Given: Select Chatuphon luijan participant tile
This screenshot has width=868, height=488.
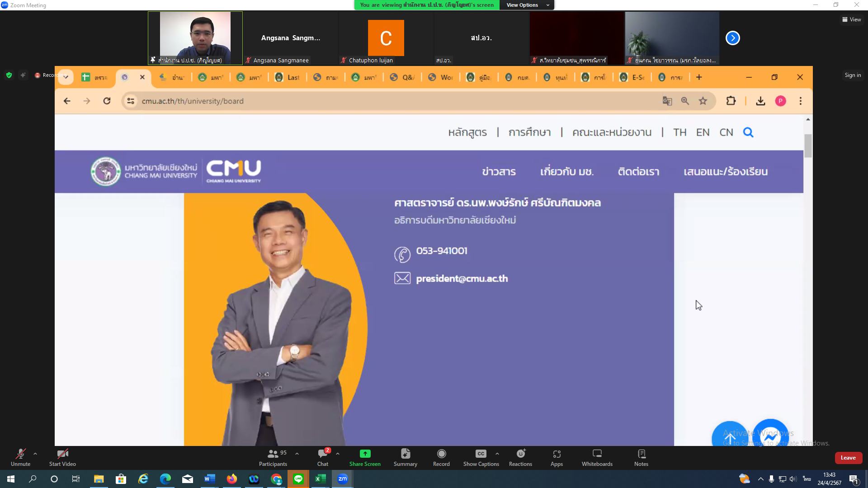Looking at the screenshot, I should pyautogui.click(x=386, y=38).
